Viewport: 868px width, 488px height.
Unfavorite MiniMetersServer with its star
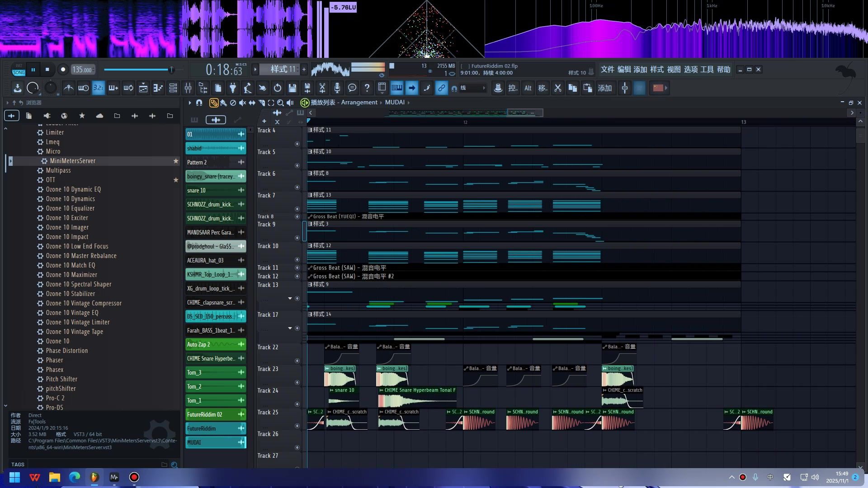pyautogui.click(x=176, y=161)
